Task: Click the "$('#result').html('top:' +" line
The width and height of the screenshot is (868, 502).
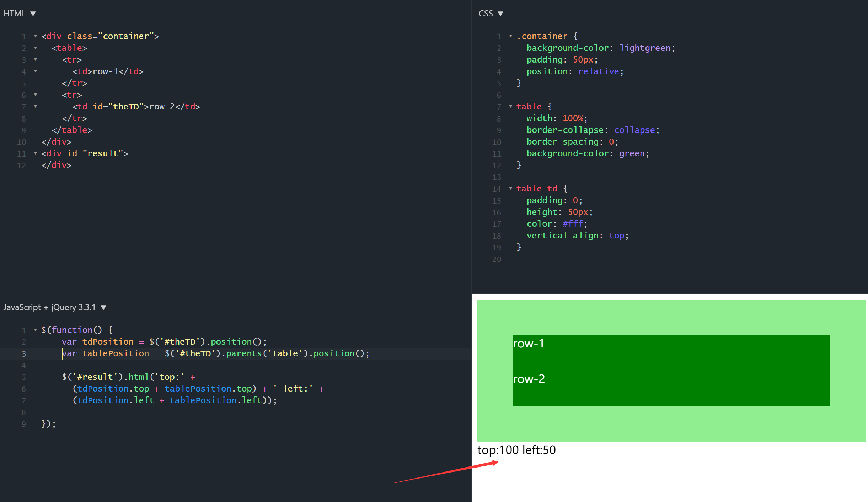Action: pyautogui.click(x=129, y=377)
